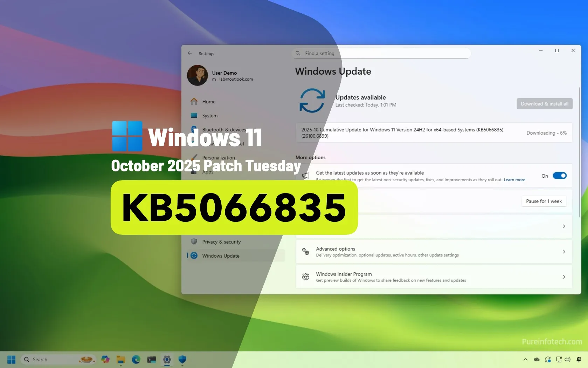Viewport: 588px width, 368px height.
Task: Click Download & install all button
Action: [544, 104]
